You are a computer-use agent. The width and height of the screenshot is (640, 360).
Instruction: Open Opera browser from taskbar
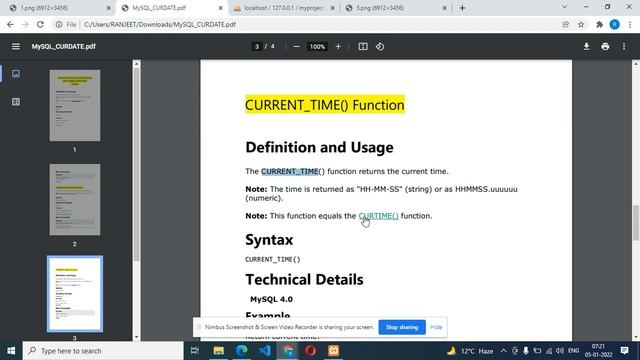[311, 351]
